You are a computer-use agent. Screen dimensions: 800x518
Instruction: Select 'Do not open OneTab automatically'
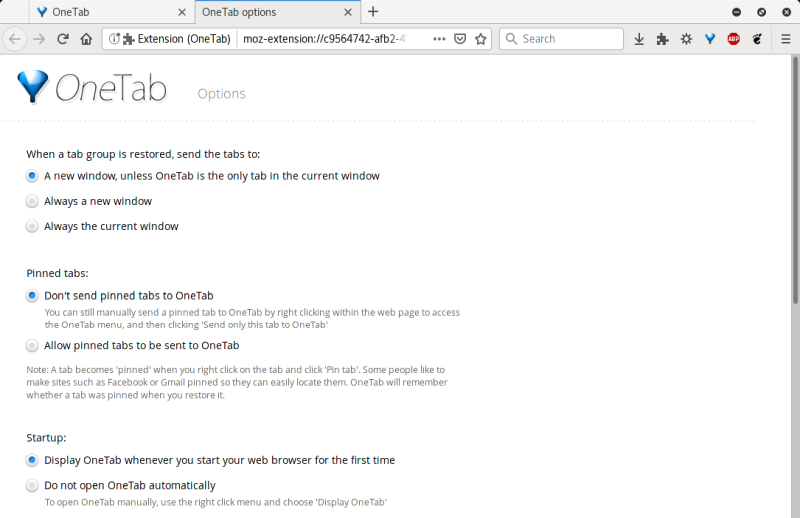[32, 486]
